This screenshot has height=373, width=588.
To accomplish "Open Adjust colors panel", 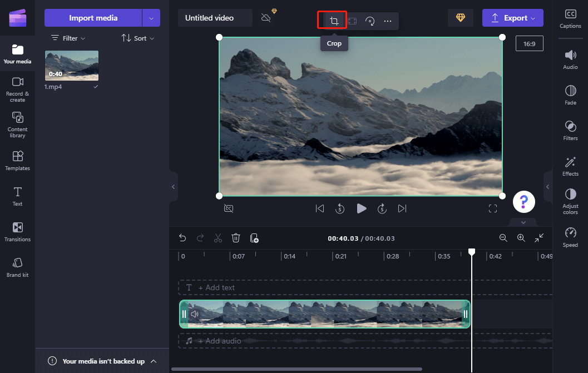I will click(570, 201).
